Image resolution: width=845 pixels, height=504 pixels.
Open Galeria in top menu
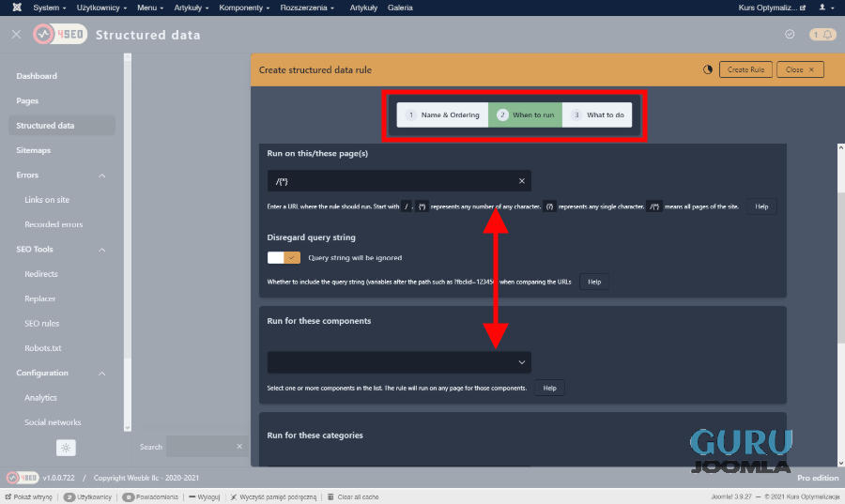pyautogui.click(x=400, y=8)
